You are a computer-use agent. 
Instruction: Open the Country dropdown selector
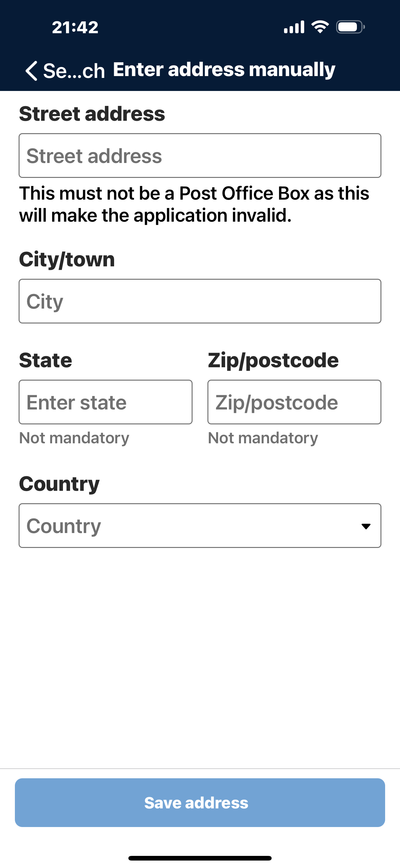pos(189,526)
